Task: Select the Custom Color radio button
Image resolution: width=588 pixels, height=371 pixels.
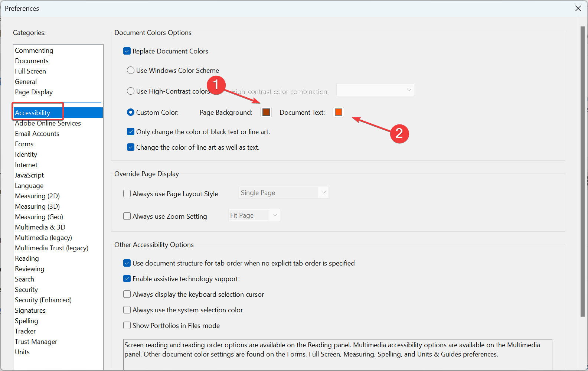Action: click(131, 112)
